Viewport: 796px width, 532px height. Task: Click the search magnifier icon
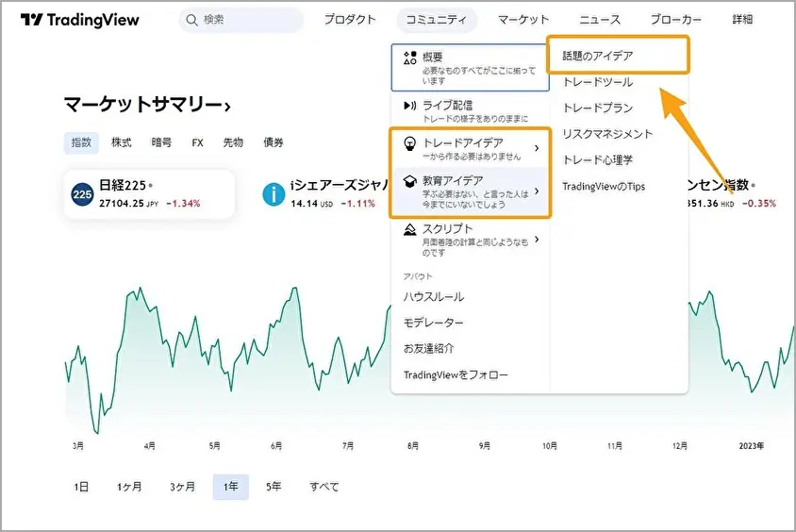tap(191, 20)
